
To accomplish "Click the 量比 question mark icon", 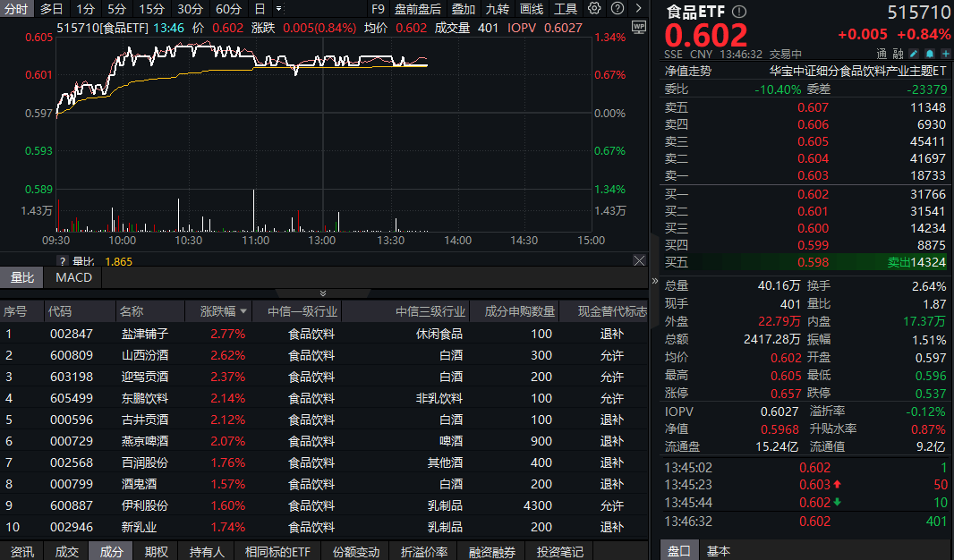I will point(62,261).
